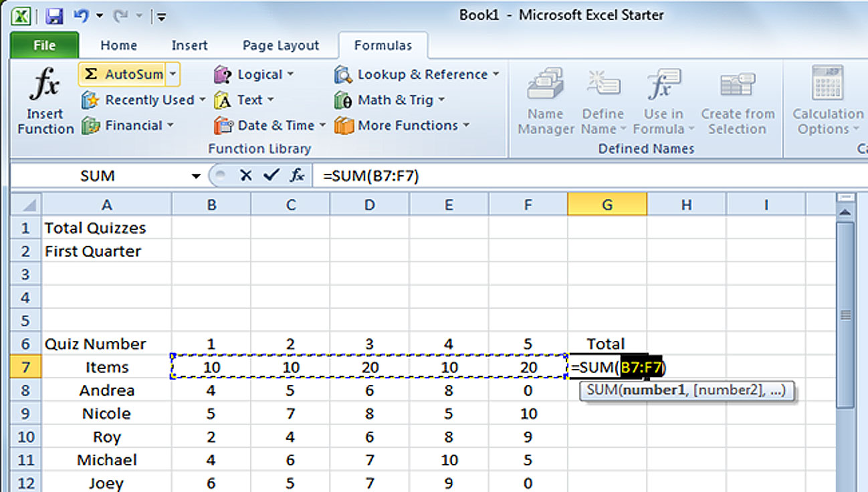Open the Undo history dropdown arrow
Image resolution: width=868 pixels, height=492 pixels.
pyautogui.click(x=100, y=15)
